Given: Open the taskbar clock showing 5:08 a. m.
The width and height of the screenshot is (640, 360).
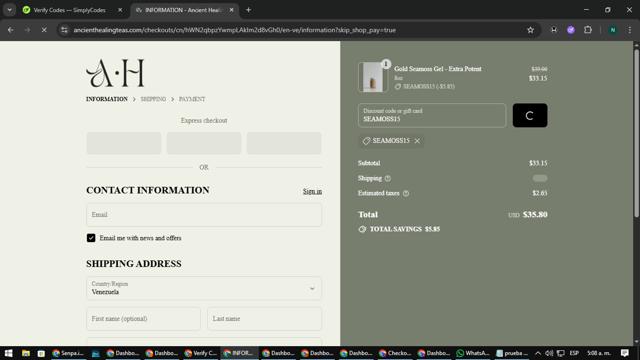Looking at the screenshot, I should pyautogui.click(x=599, y=353).
